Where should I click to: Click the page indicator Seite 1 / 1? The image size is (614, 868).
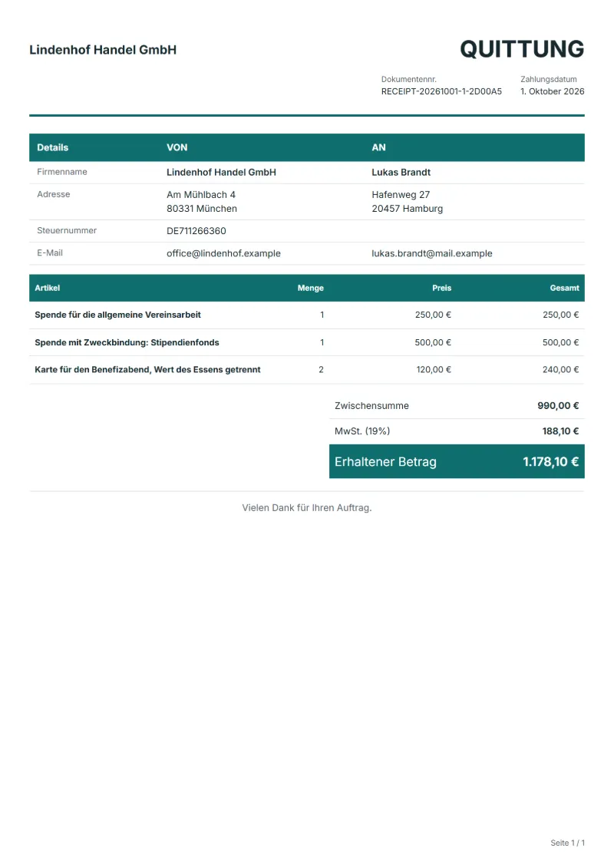click(567, 843)
